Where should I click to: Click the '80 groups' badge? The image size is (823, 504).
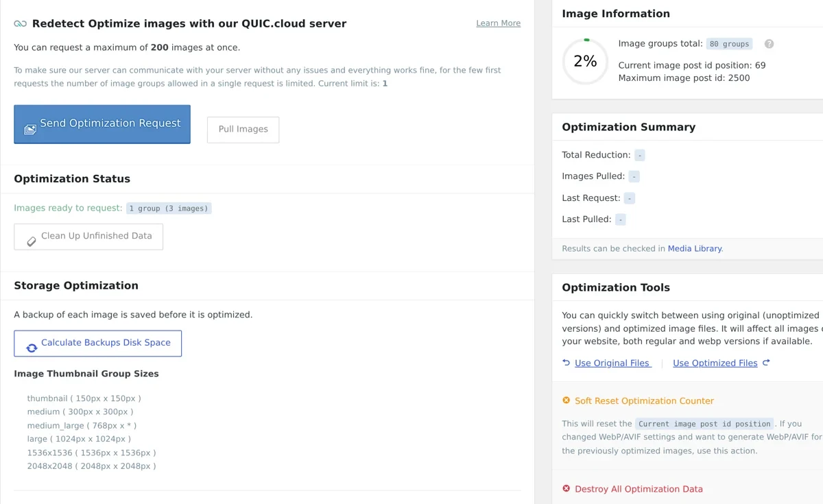(x=730, y=44)
